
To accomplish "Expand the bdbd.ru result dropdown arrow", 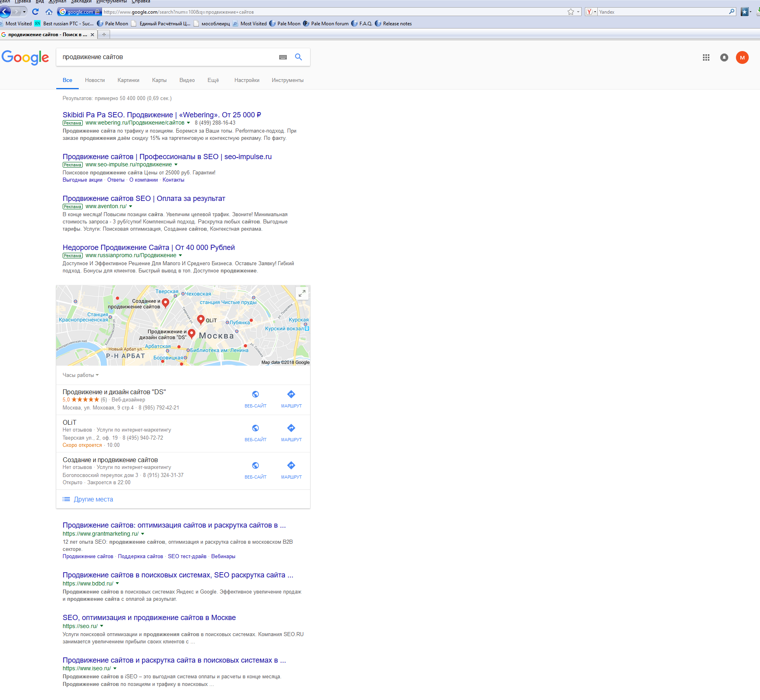I will click(117, 584).
